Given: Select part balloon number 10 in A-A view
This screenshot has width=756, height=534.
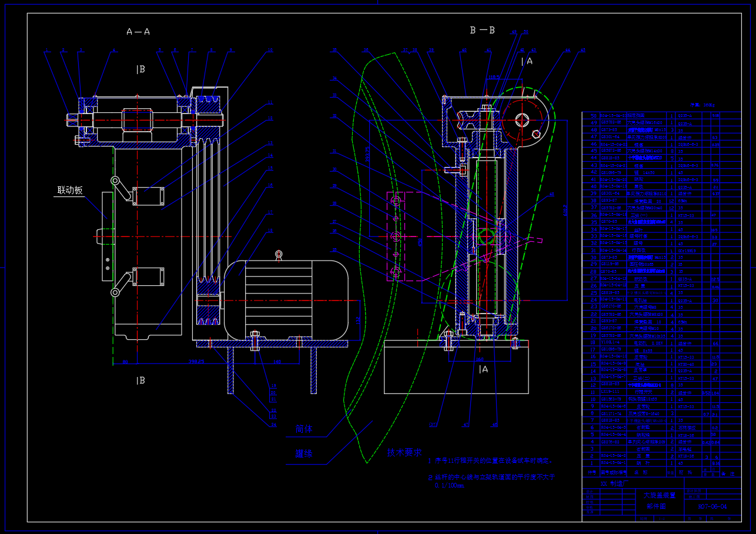Looking at the screenshot, I should tap(270, 51).
